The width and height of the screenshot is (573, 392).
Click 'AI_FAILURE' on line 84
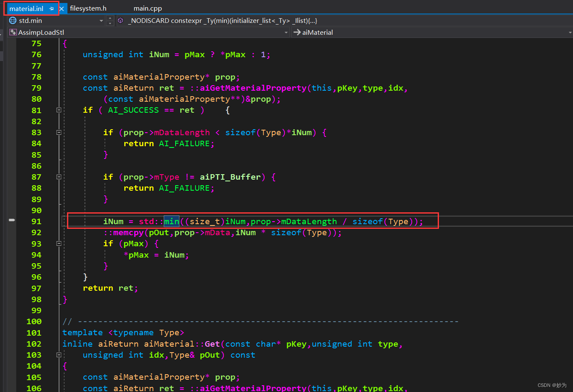pyautogui.click(x=184, y=144)
